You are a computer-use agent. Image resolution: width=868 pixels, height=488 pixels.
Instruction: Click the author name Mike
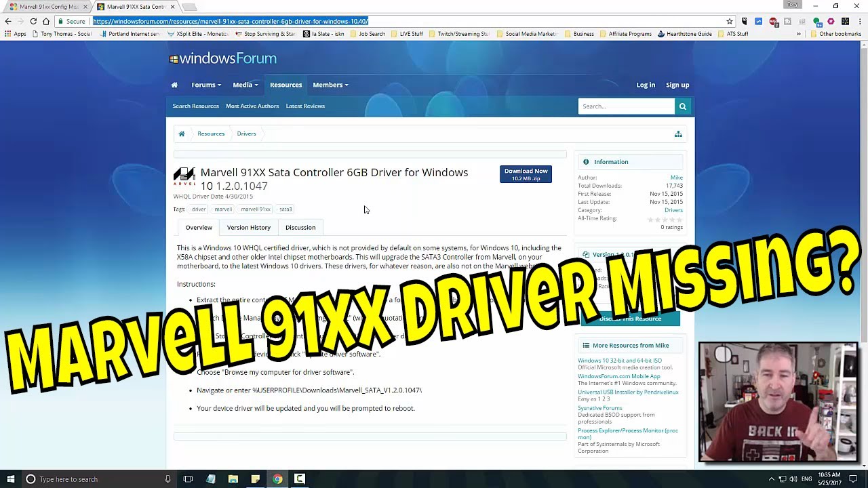[x=677, y=178]
